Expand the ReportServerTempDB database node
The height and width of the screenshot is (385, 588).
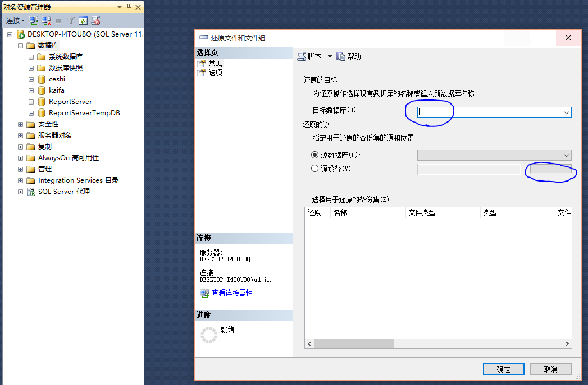(31, 114)
